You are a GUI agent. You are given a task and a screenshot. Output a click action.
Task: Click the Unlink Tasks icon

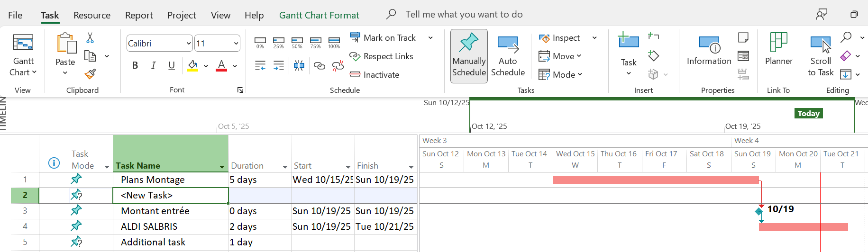pyautogui.click(x=338, y=66)
